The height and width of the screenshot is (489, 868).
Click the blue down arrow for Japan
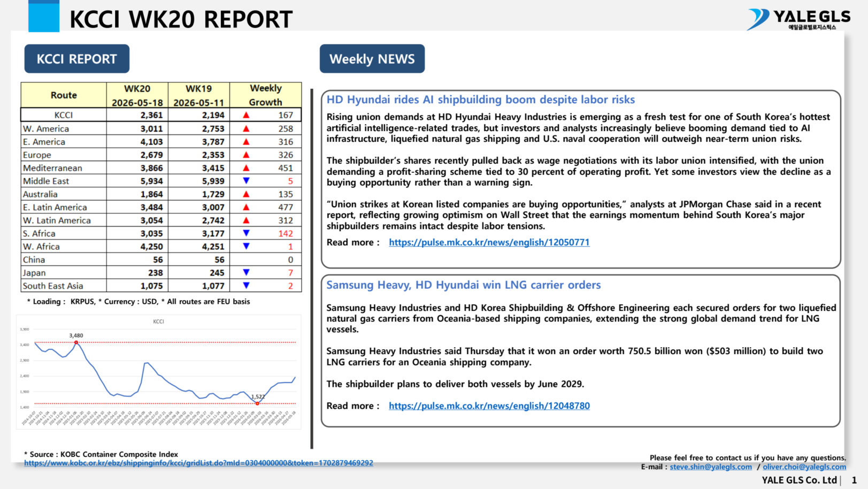pyautogui.click(x=246, y=272)
